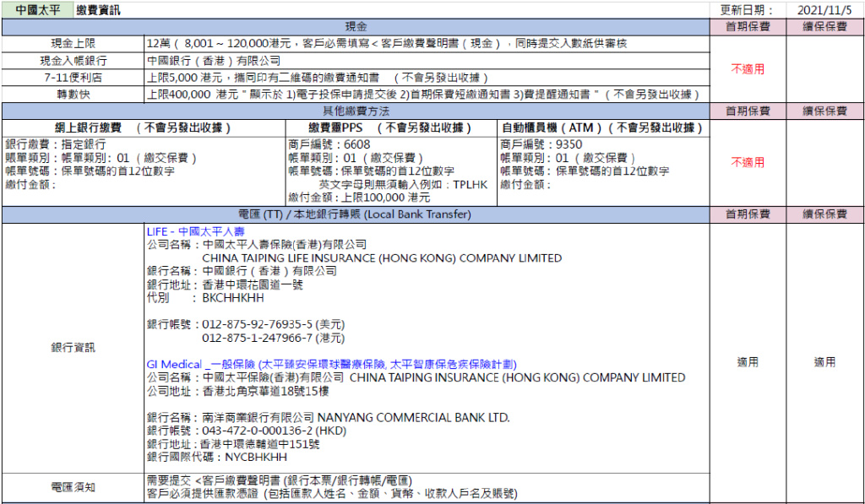Image resolution: width=865 pixels, height=504 pixels.
Task: Click the 現金上限 row label
Action: click(73, 44)
